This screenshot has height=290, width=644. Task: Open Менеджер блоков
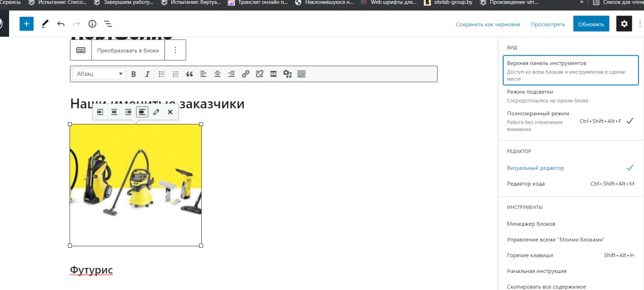[571, 224]
